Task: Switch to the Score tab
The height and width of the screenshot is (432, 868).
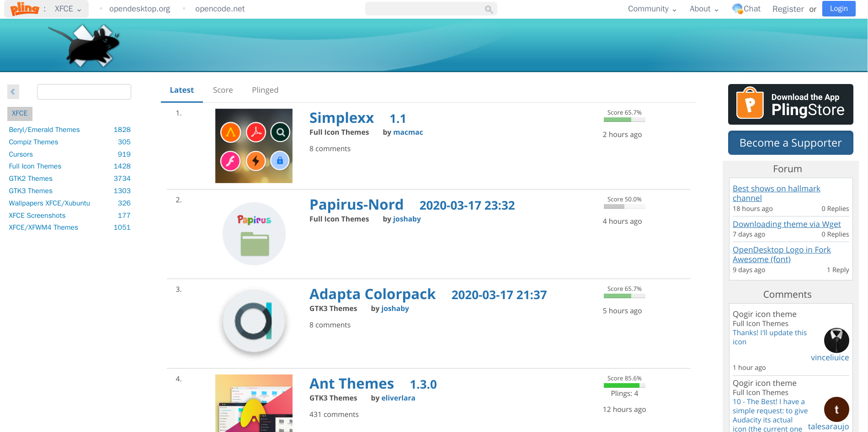Action: point(223,90)
